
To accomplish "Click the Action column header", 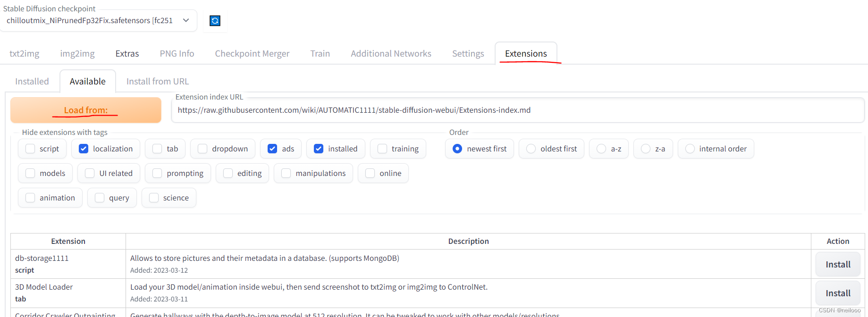I will (x=838, y=242).
